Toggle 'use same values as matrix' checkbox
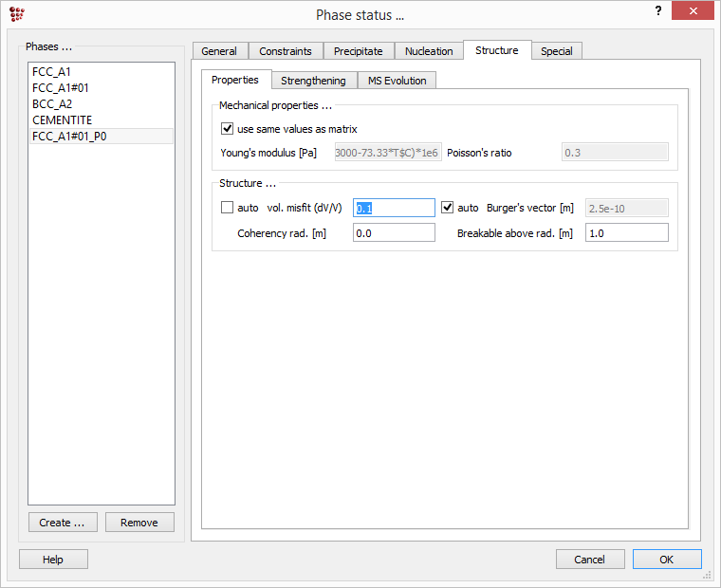This screenshot has width=721, height=588. point(227,129)
